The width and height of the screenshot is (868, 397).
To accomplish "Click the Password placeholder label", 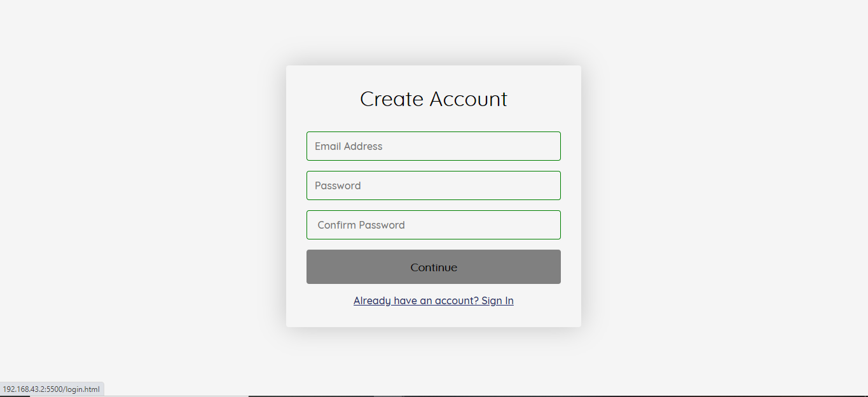I will click(x=338, y=185).
